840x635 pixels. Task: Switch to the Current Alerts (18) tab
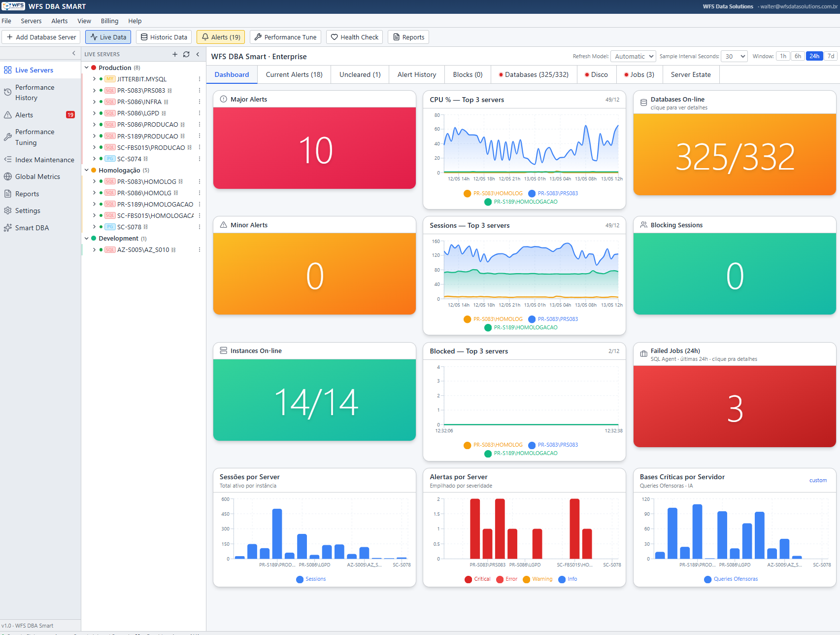(x=294, y=74)
